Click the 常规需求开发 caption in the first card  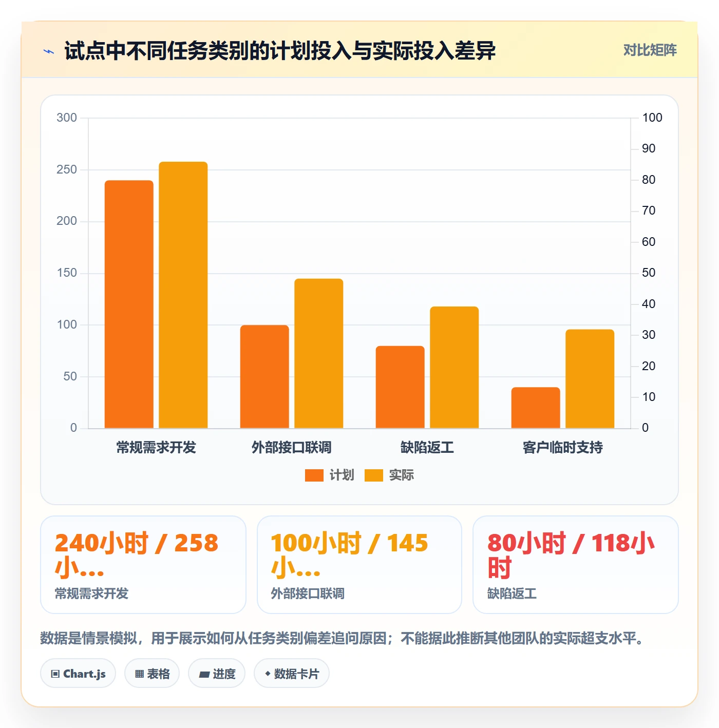coord(91,593)
